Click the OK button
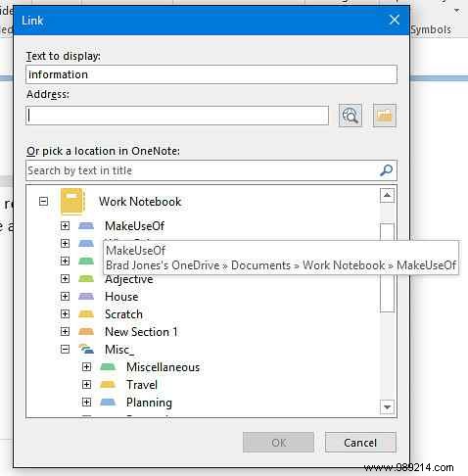 278,443
